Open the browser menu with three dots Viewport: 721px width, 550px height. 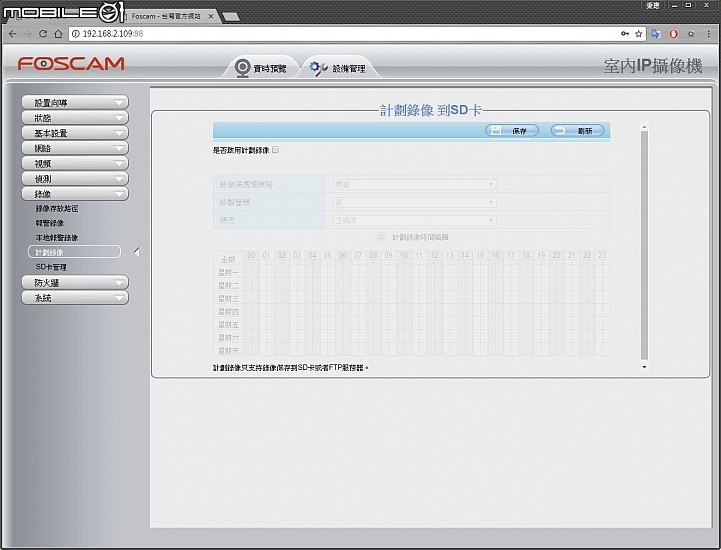(708, 34)
